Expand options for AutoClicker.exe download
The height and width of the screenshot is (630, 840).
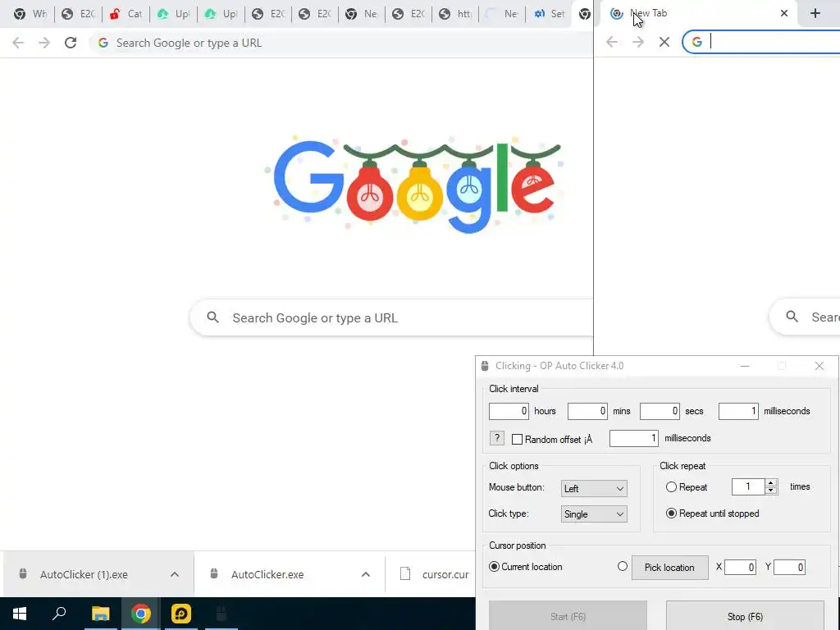click(366, 574)
